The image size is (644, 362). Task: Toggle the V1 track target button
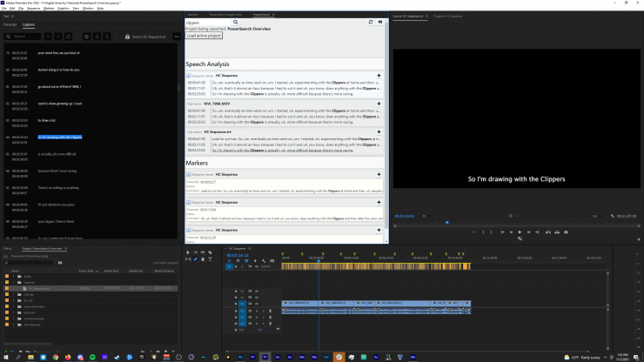(245, 305)
